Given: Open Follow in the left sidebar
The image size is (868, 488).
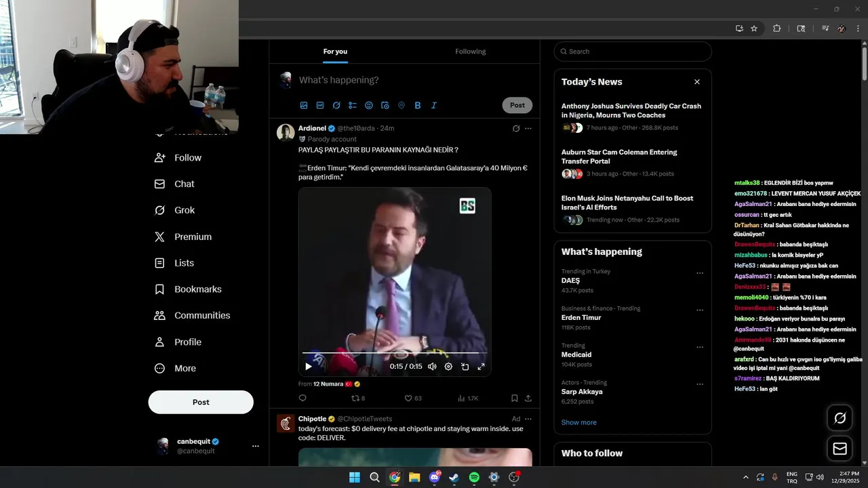Looking at the screenshot, I should [178, 157].
